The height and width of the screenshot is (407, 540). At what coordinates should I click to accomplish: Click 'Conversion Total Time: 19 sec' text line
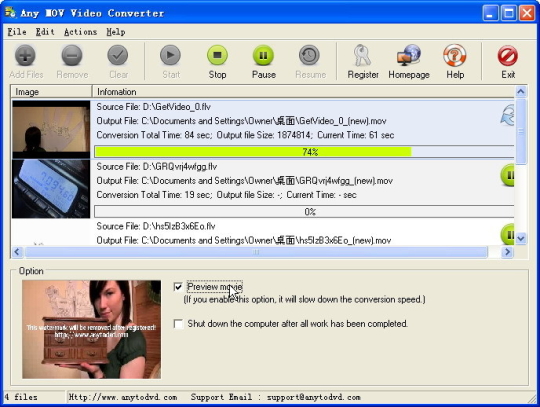tap(226, 195)
